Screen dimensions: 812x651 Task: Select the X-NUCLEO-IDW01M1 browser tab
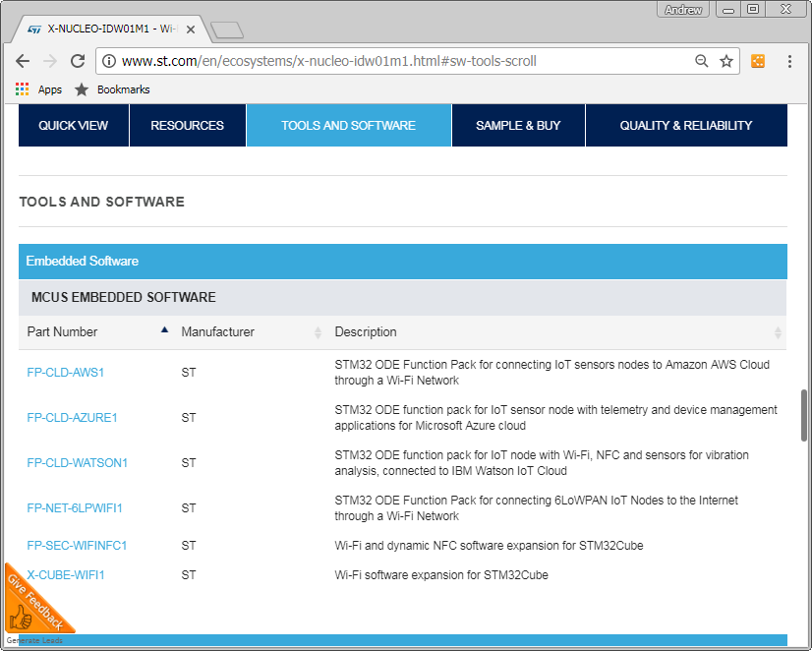[x=111, y=29]
